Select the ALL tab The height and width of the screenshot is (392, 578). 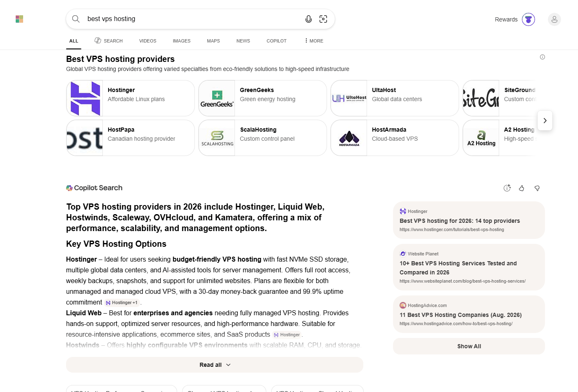click(x=74, y=41)
